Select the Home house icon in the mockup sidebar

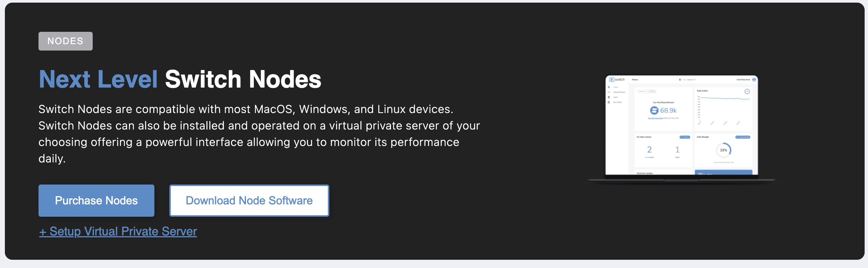coord(609,87)
